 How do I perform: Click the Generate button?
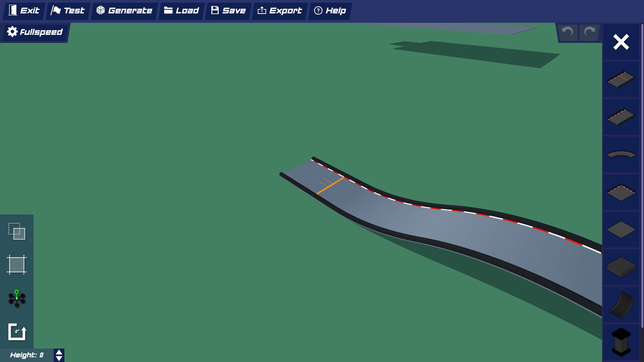pyautogui.click(x=124, y=11)
